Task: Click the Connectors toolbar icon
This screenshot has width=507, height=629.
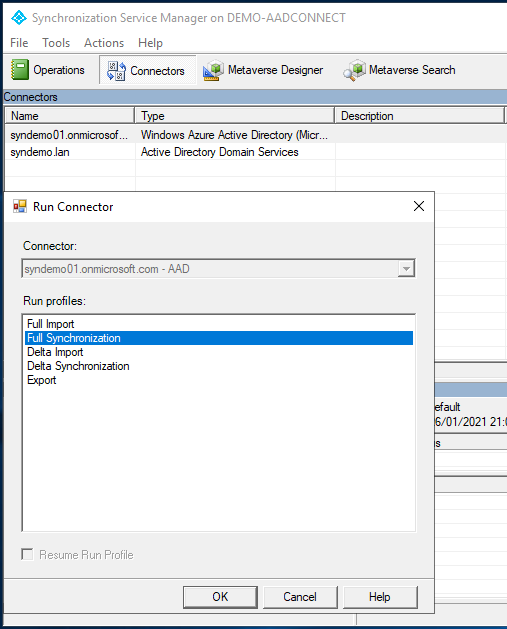Action: pos(116,71)
